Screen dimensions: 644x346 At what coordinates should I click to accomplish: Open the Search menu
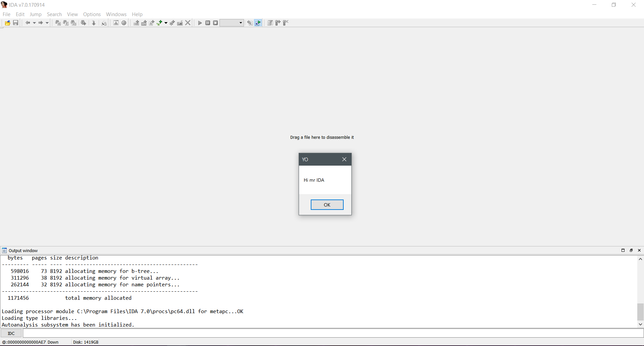(x=54, y=14)
